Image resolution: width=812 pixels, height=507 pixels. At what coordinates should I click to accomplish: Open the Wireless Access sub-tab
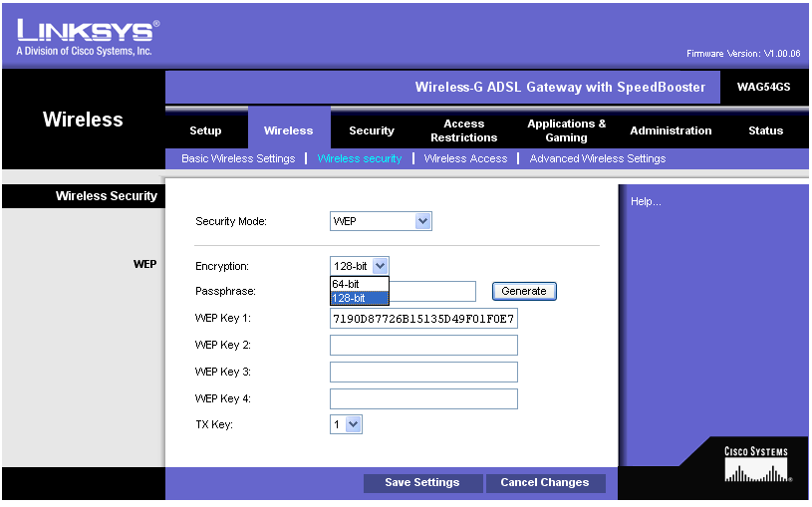pyautogui.click(x=465, y=158)
